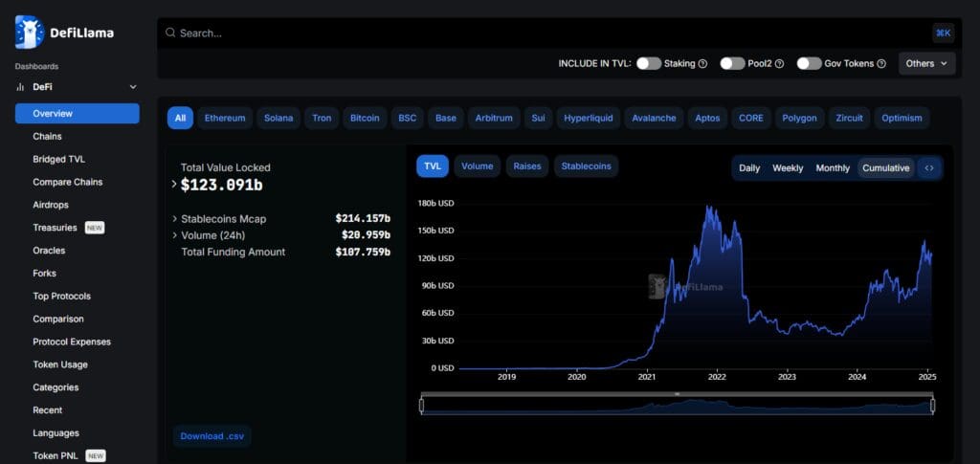The image size is (980, 464).
Task: Filter by Base chain
Action: click(x=446, y=118)
